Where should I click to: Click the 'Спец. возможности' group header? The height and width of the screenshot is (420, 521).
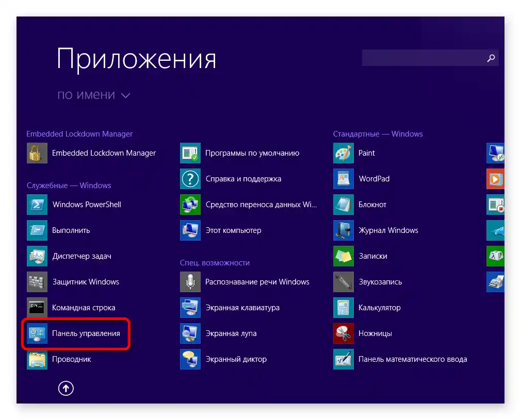[215, 263]
